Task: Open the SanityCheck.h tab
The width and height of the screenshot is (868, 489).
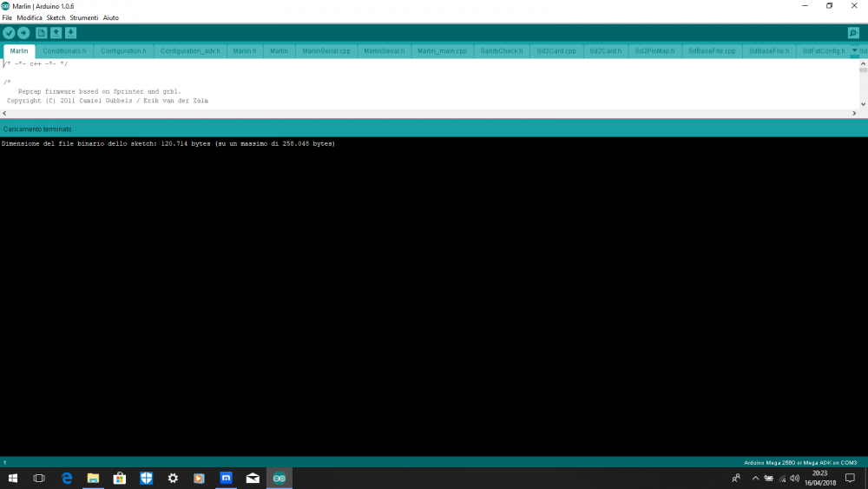Action: point(502,51)
